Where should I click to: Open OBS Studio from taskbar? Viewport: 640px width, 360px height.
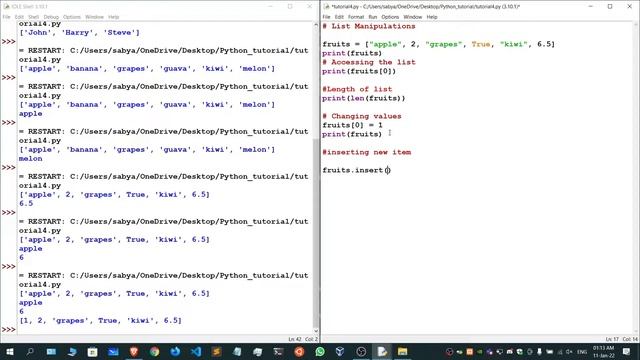point(361,351)
